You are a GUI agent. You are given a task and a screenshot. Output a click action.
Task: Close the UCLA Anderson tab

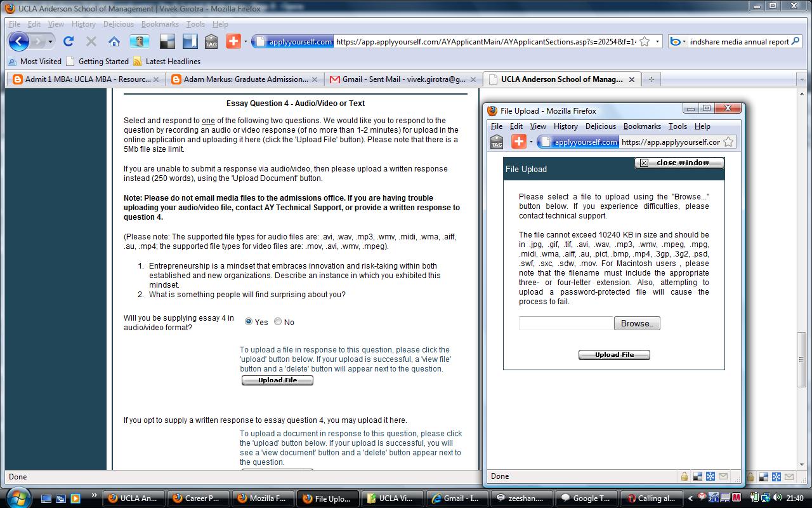point(631,79)
